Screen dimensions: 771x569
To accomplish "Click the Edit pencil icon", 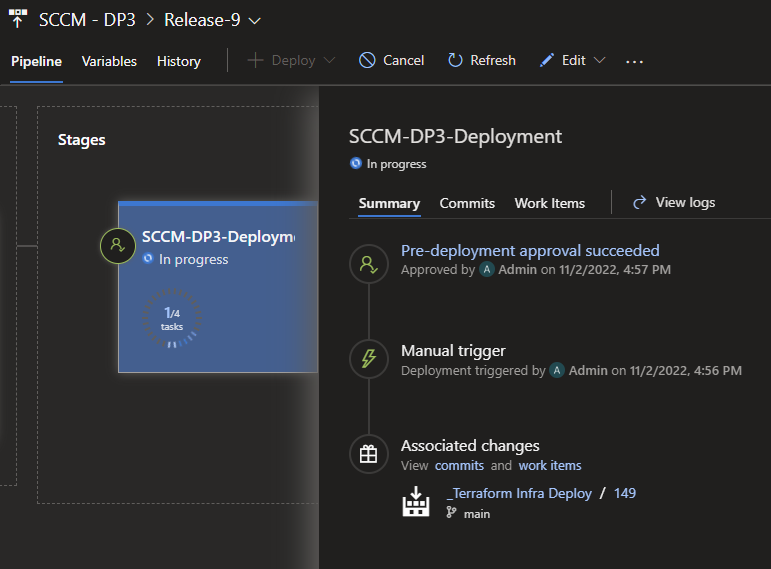I will (x=547, y=60).
